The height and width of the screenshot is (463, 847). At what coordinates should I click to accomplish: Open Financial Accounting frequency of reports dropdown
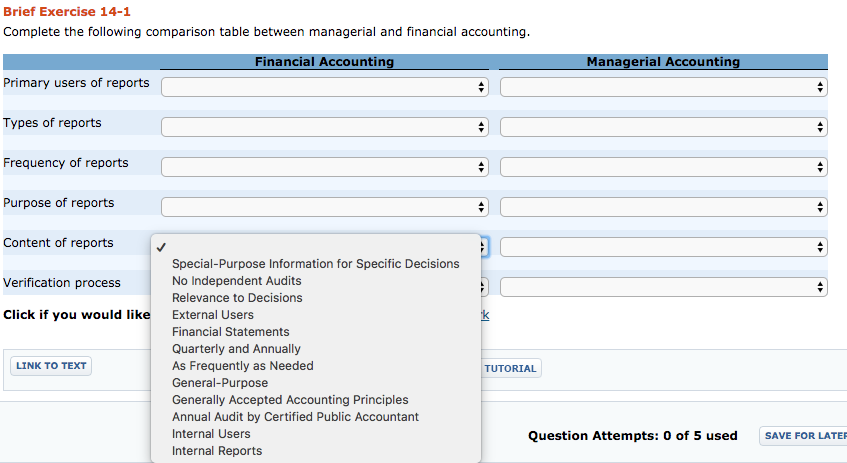coord(325,167)
